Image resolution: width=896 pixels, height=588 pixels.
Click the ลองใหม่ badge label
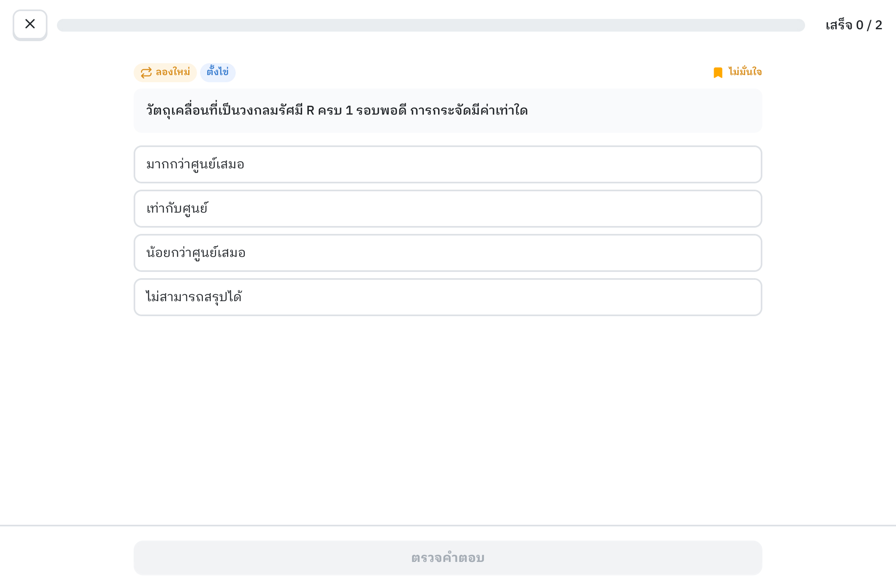tap(173, 72)
